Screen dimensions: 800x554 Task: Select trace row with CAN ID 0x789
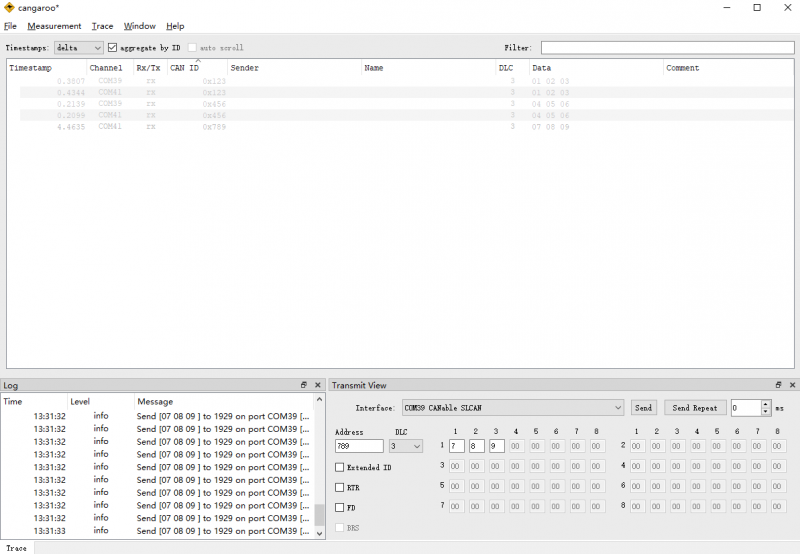pos(401,127)
